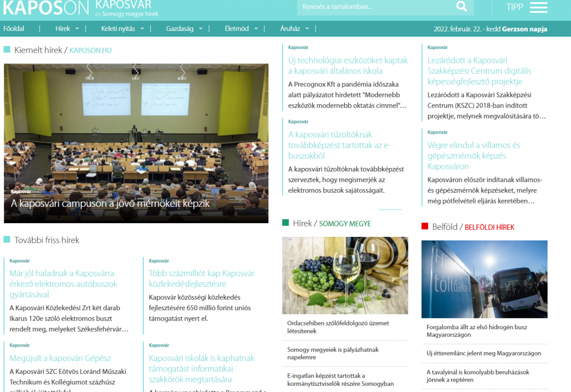Click the hydrogen bus photo under Belföld
This screenshot has width=571, height=392.
(484, 279)
